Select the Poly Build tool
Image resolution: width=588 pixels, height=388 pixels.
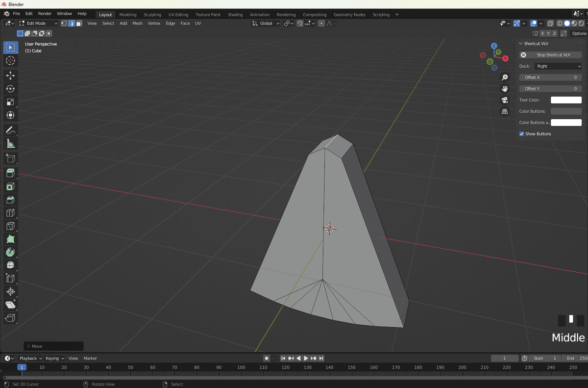click(10, 239)
